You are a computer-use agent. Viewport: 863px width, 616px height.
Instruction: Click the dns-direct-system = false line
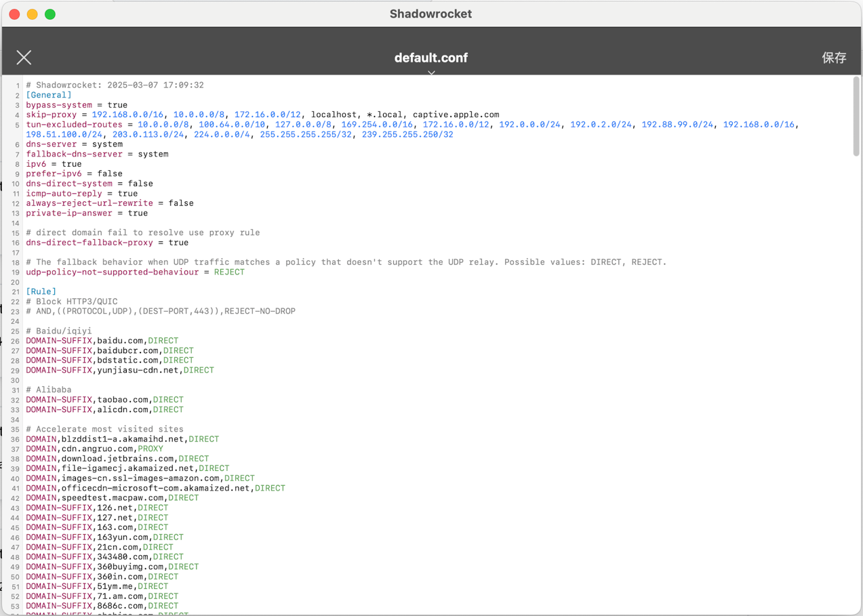point(89,184)
